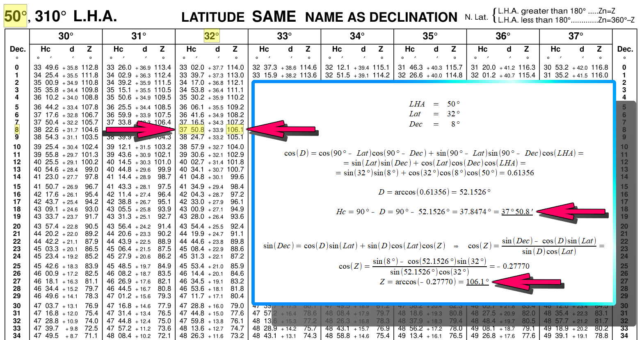Click Z value '104.6' in the 30° column
This screenshot has height=340, width=644.
(x=90, y=130)
